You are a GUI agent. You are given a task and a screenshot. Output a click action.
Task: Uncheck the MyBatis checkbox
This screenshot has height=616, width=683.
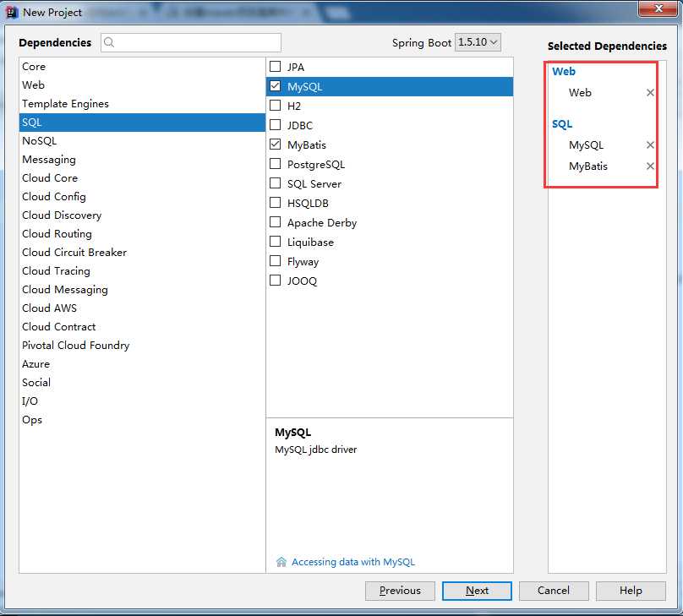click(275, 144)
